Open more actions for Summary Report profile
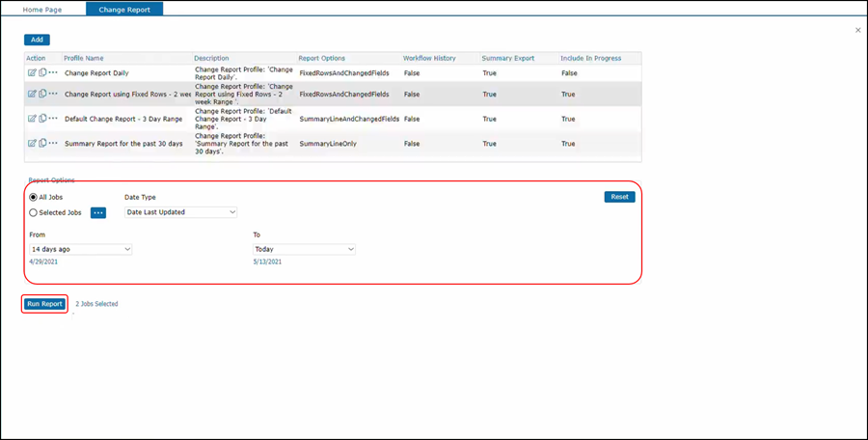The image size is (868, 440). (53, 143)
